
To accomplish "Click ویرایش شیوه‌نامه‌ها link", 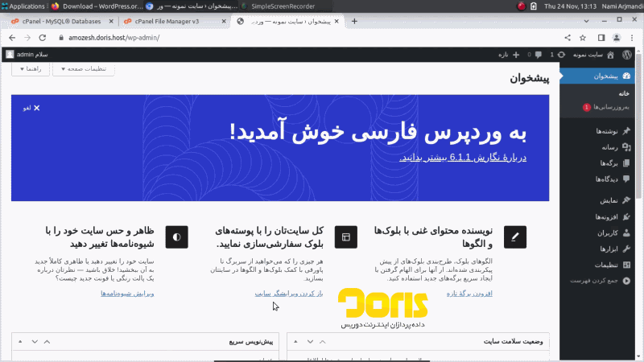I will [x=127, y=294].
